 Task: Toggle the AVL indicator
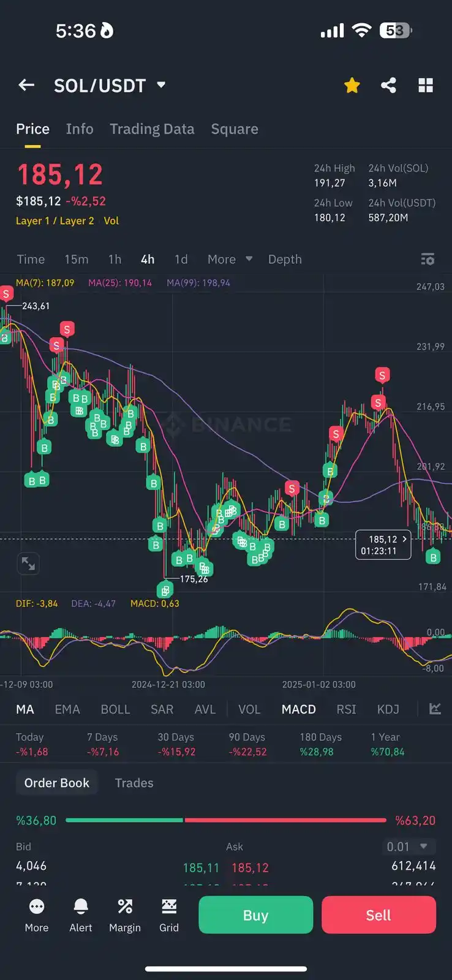(205, 709)
